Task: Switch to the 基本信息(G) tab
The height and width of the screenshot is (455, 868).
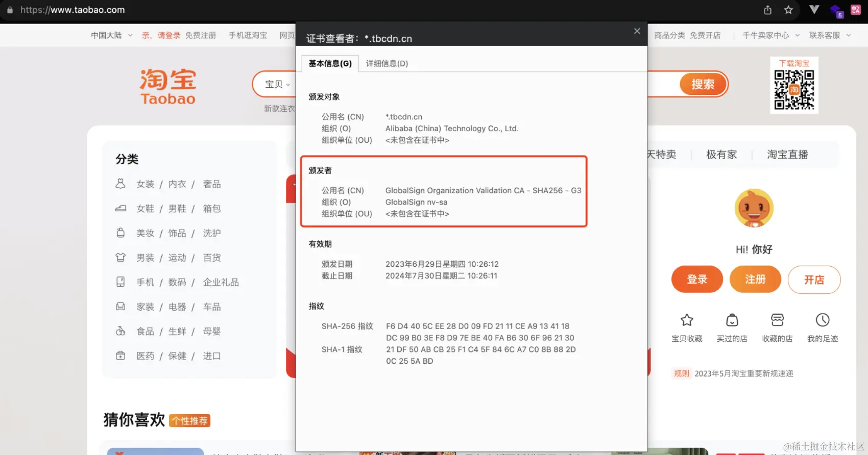Action: point(330,63)
